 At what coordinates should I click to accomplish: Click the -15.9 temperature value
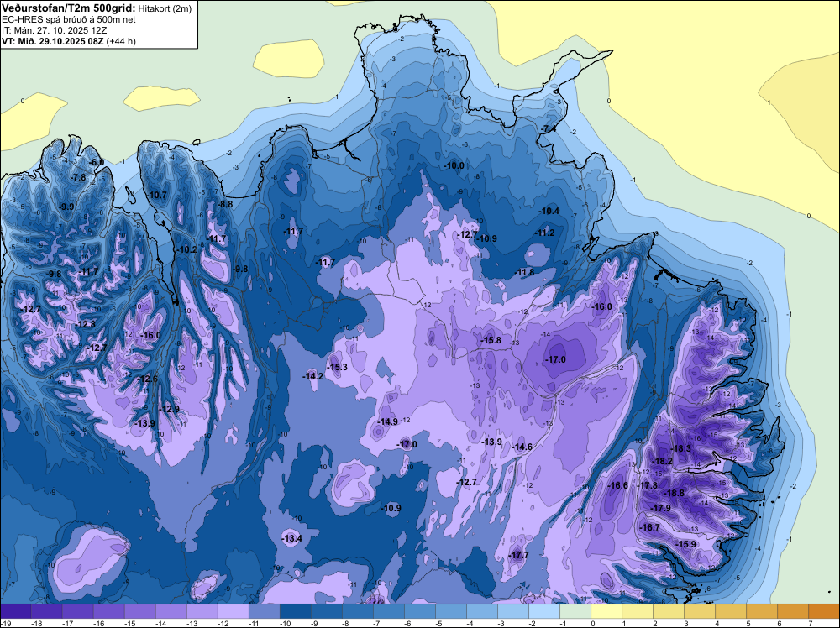pos(685,544)
